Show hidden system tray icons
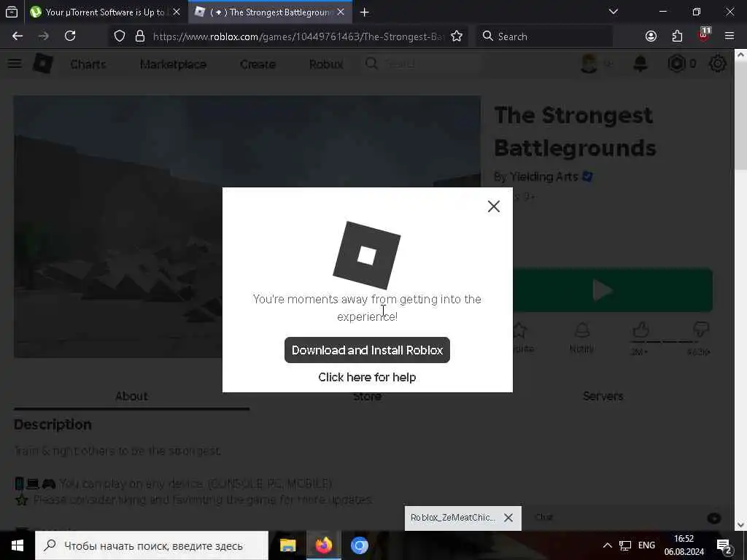The image size is (747, 560). [608, 545]
